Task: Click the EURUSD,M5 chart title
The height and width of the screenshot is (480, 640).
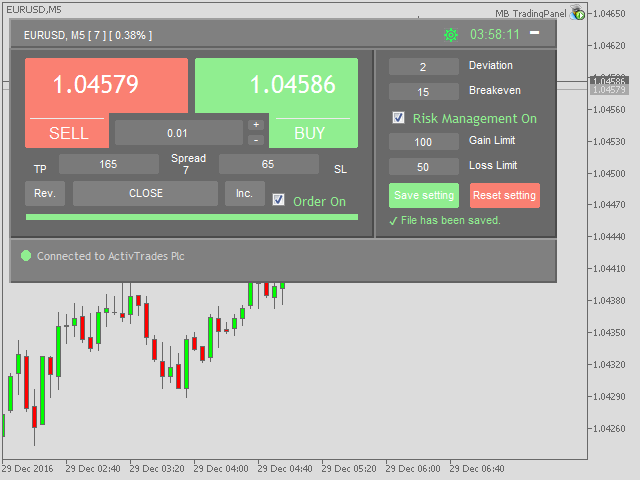Action: [33, 9]
